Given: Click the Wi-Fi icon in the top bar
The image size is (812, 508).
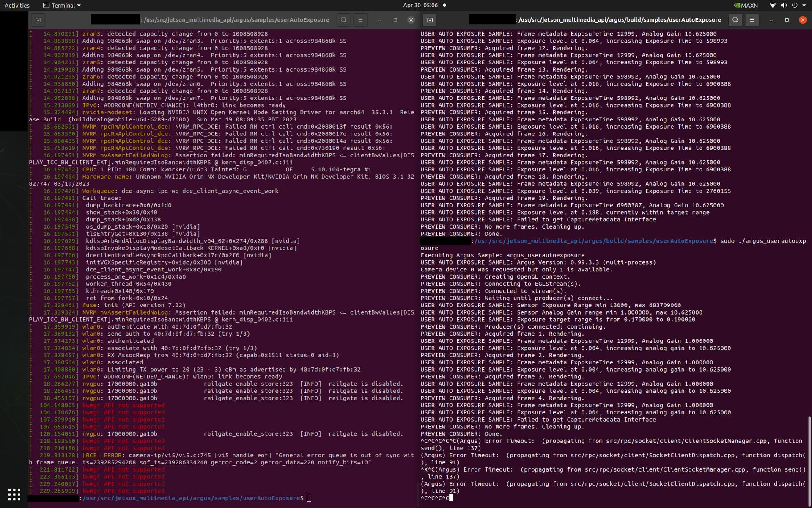Looking at the screenshot, I should click(772, 5).
